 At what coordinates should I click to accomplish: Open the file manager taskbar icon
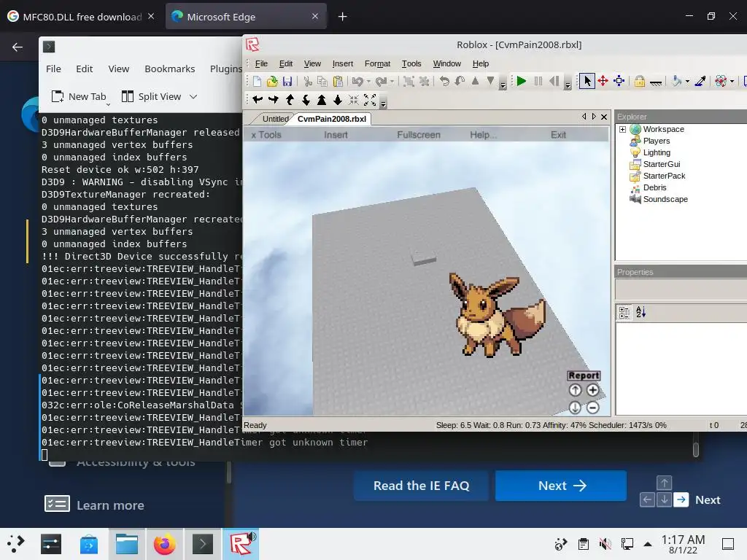(x=127, y=544)
